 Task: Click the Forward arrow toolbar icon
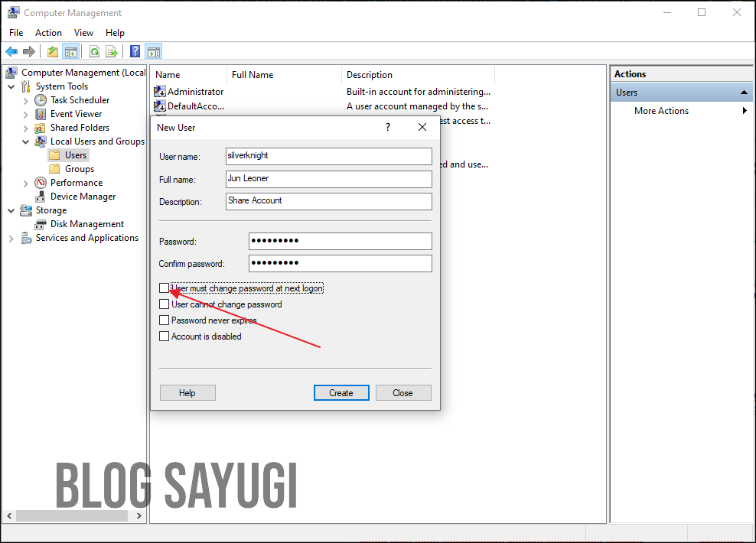coord(29,51)
